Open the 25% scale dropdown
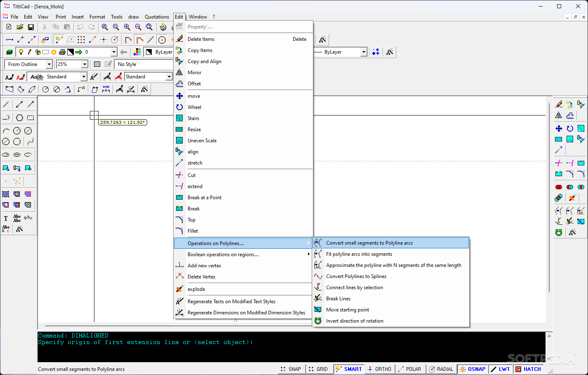Image resolution: width=588 pixels, height=375 pixels. tap(85, 64)
